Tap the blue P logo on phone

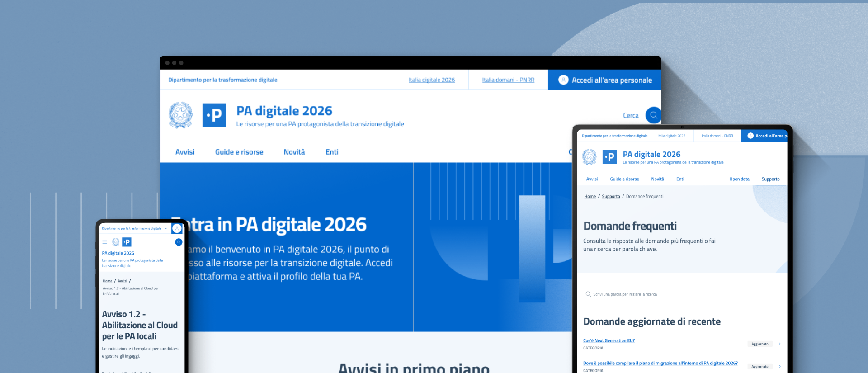point(127,242)
